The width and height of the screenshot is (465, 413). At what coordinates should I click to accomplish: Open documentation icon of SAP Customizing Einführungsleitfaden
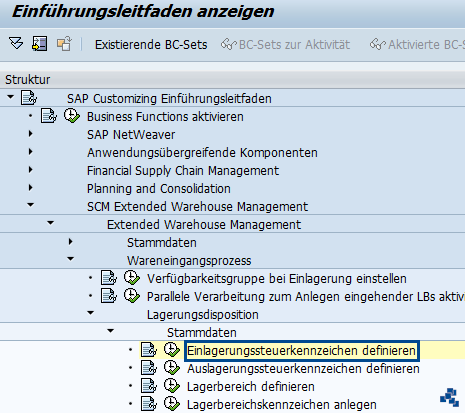(x=29, y=98)
